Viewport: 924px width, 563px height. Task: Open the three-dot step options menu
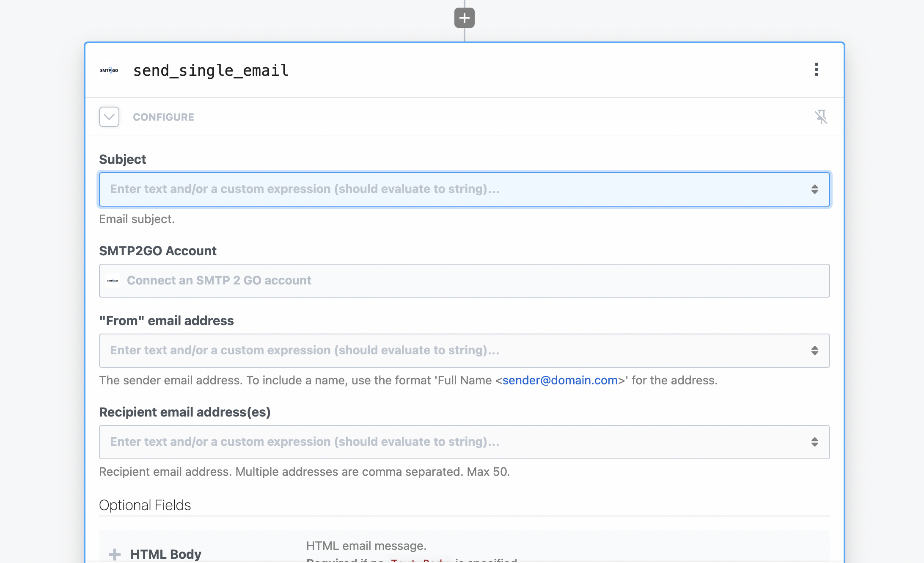pyautogui.click(x=816, y=69)
